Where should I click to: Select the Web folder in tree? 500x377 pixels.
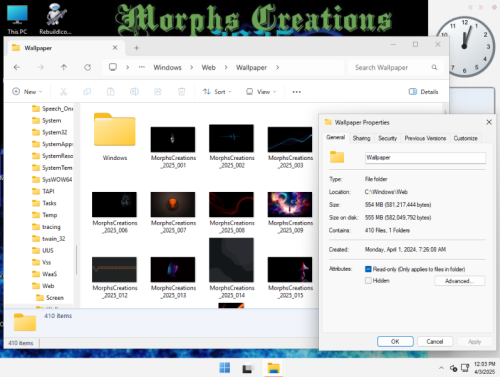pyautogui.click(x=48, y=286)
